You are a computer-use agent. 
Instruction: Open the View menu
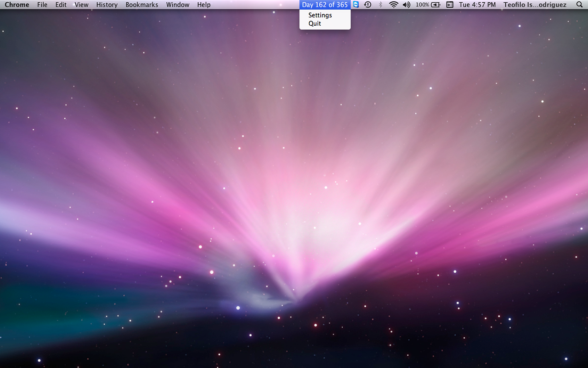pyautogui.click(x=81, y=5)
